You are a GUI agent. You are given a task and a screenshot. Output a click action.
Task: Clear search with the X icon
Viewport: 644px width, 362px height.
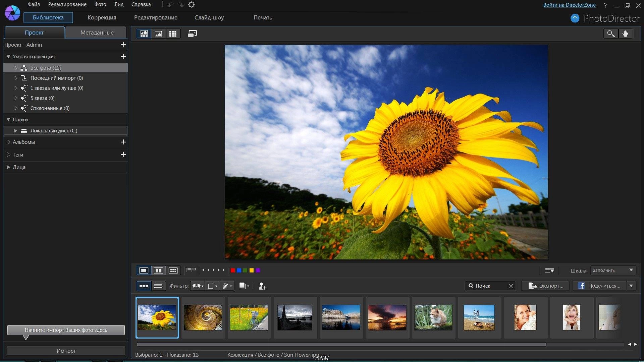[511, 286]
